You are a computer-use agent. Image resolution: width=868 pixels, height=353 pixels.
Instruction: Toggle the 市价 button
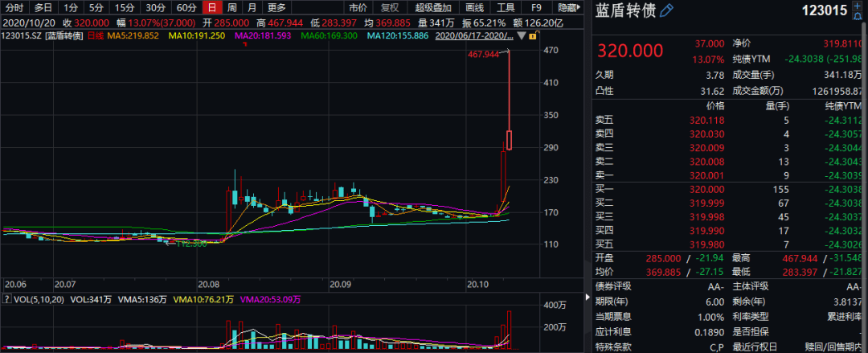(x=358, y=7)
